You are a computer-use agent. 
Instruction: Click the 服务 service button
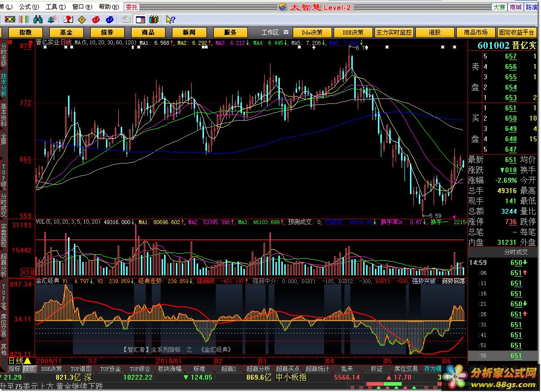pyautogui.click(x=230, y=33)
